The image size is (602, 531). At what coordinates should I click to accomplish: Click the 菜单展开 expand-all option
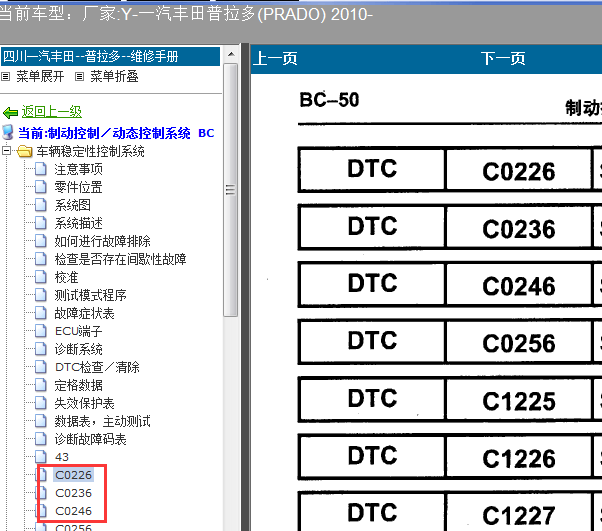click(40, 76)
